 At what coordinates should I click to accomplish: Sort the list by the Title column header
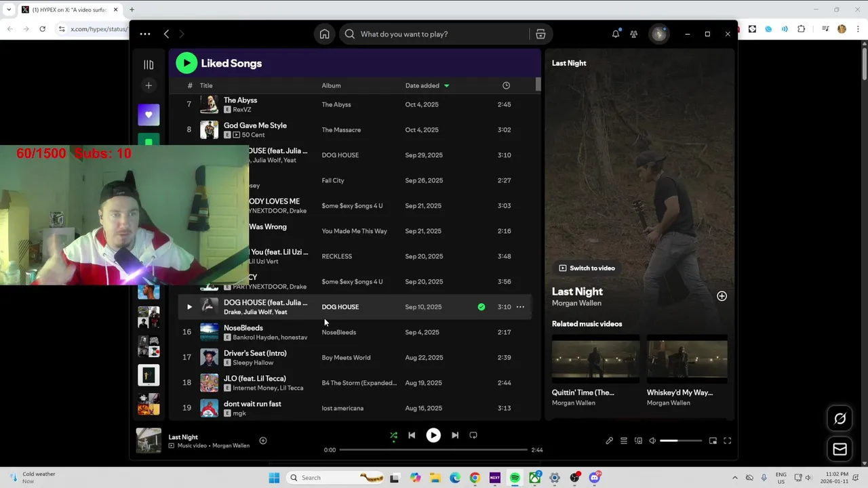pyautogui.click(x=206, y=85)
